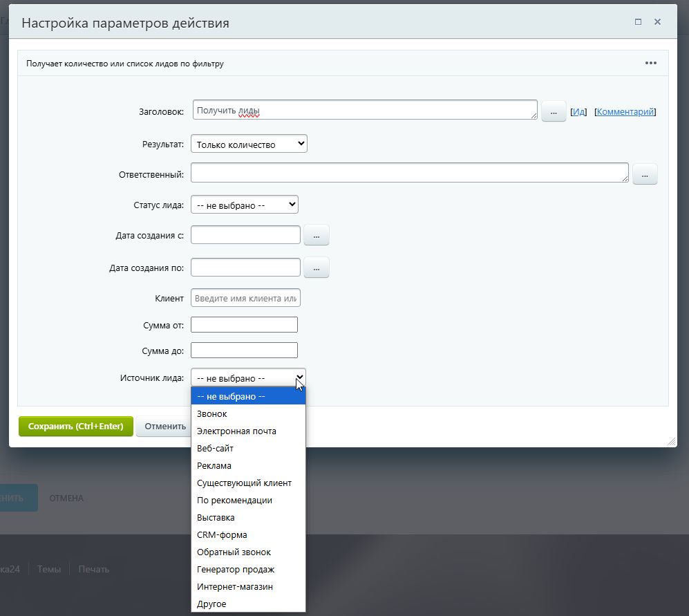Collapse the Источник лида dropdown
This screenshot has width=689, height=616.
pos(248,378)
